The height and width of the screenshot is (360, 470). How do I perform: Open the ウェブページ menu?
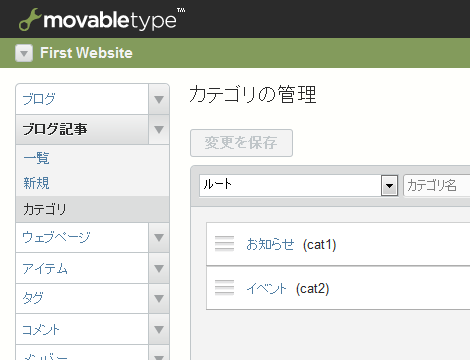82,237
